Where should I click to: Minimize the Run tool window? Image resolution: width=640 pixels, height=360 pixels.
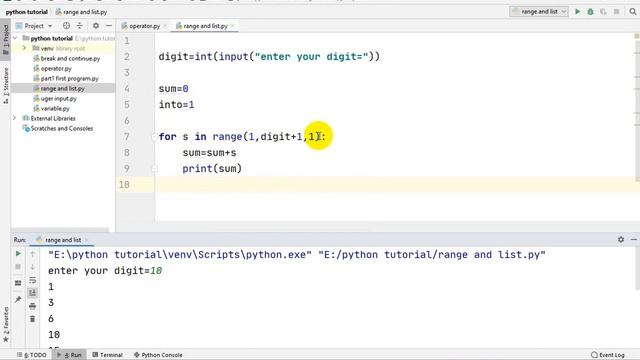[x=634, y=240]
